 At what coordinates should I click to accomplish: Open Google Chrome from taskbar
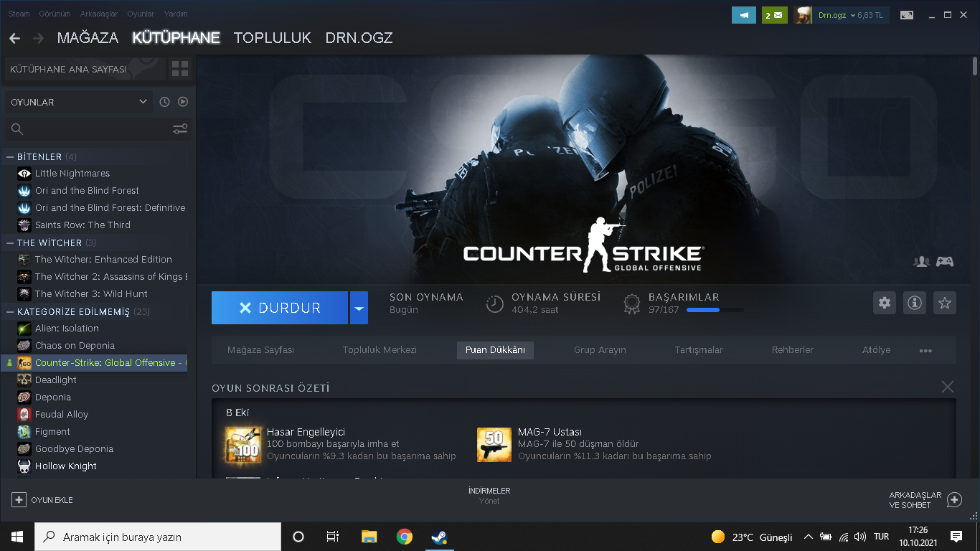coord(405,537)
